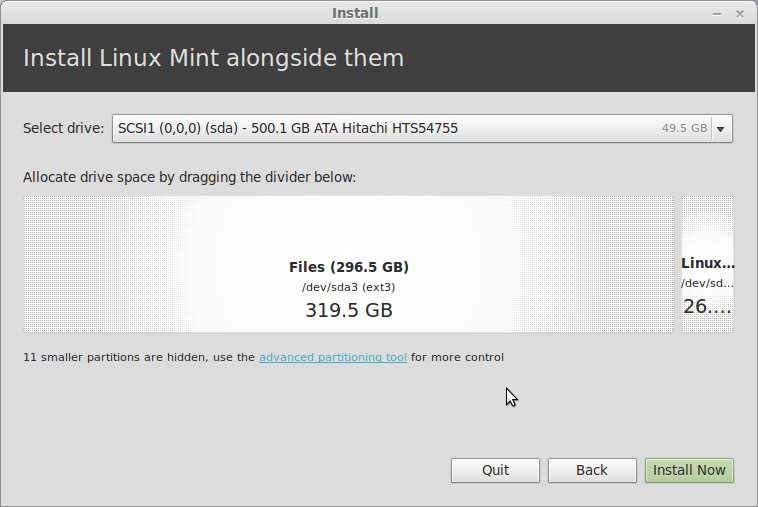Click the 49.5 GB size in drive selector
This screenshot has height=507, width=758.
click(x=684, y=129)
